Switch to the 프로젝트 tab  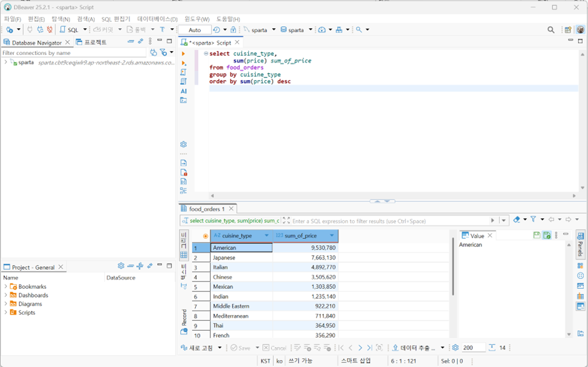click(91, 43)
